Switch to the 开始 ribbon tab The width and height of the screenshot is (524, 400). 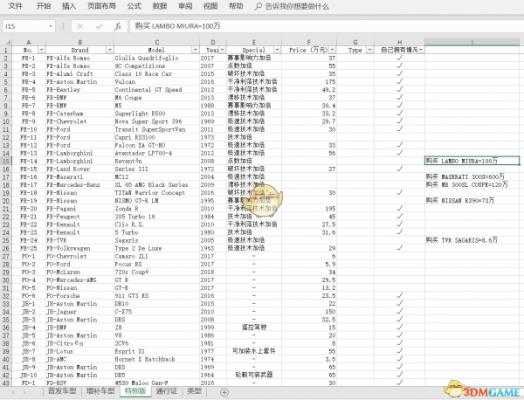(x=43, y=6)
